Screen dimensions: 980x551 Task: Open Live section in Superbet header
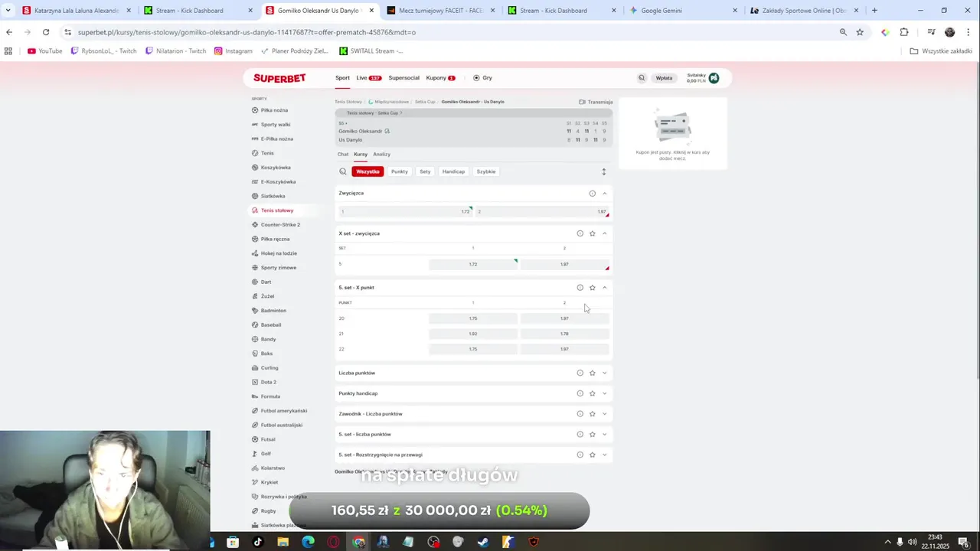tap(368, 78)
